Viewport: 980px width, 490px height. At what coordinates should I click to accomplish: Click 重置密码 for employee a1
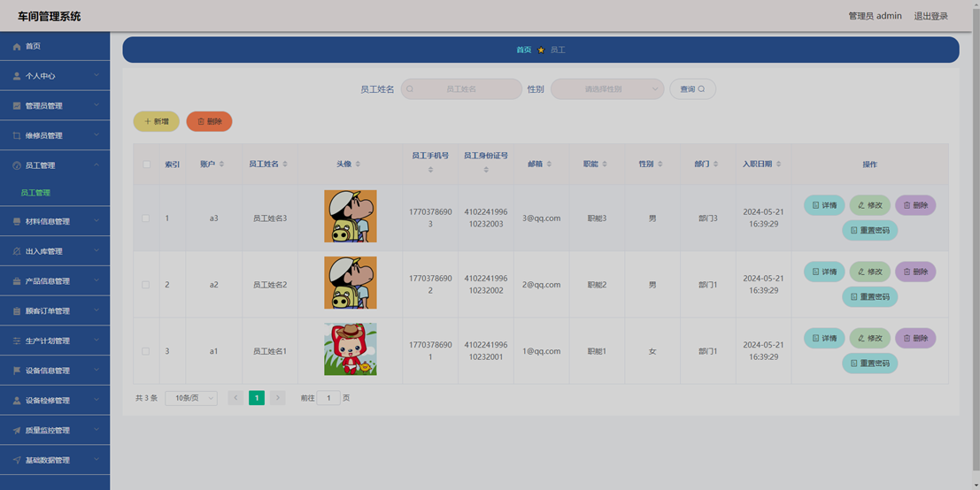(870, 364)
